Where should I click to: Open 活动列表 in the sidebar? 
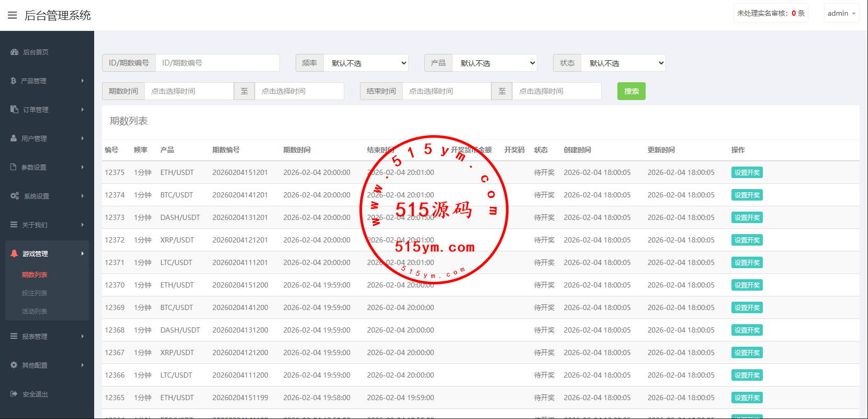pyautogui.click(x=35, y=311)
